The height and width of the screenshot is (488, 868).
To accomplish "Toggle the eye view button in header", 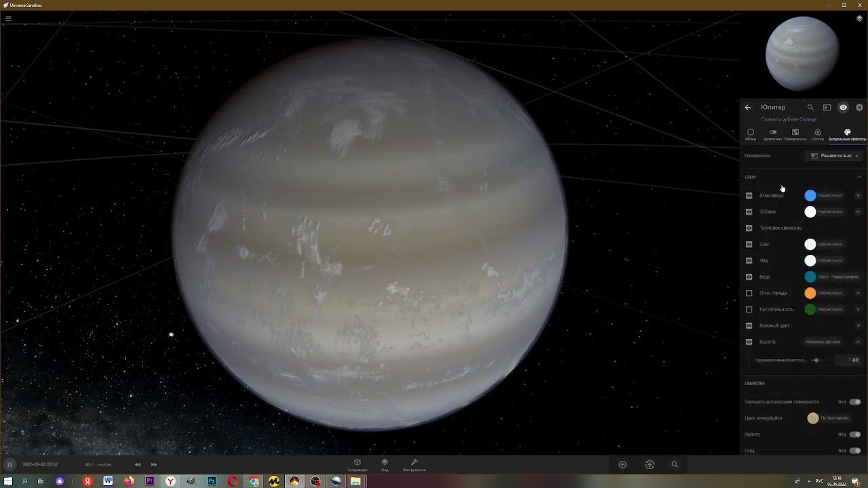I will 843,107.
